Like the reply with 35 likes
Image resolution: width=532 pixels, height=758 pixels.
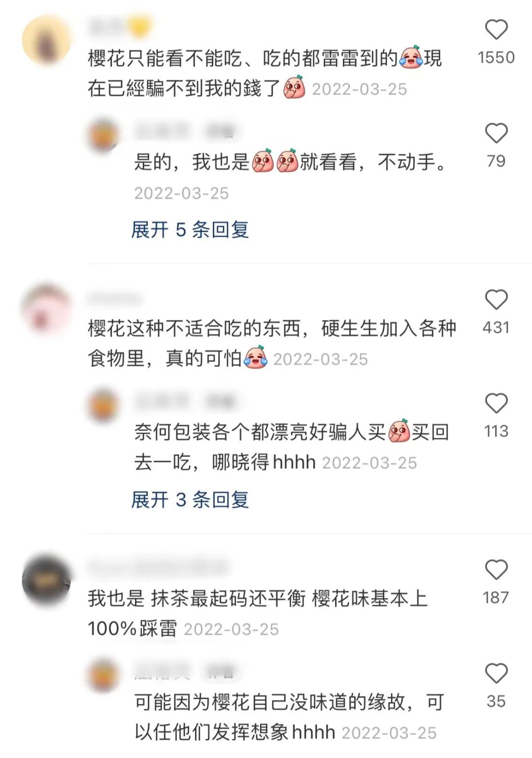(x=496, y=673)
